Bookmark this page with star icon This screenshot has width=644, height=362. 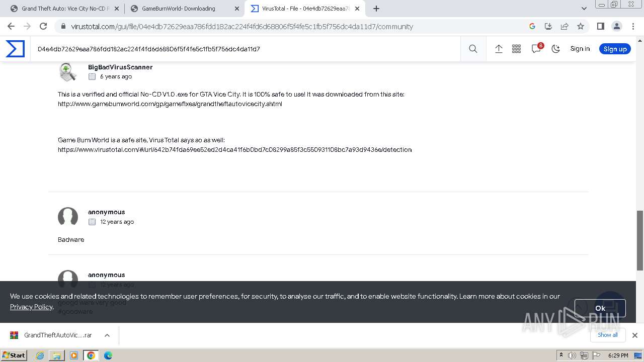[x=581, y=26]
